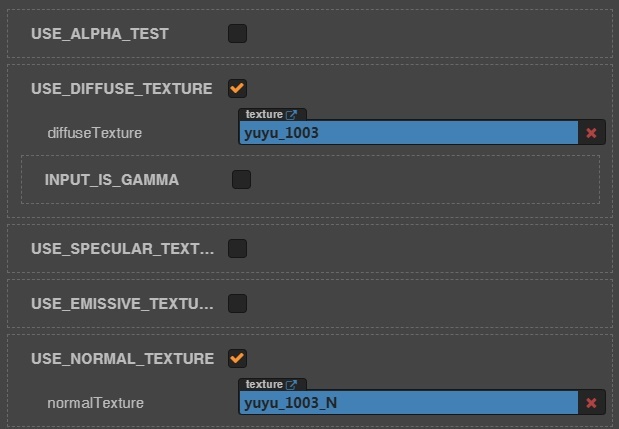Open the diffuse texture link icon
The height and width of the screenshot is (429, 619).
click(292, 115)
